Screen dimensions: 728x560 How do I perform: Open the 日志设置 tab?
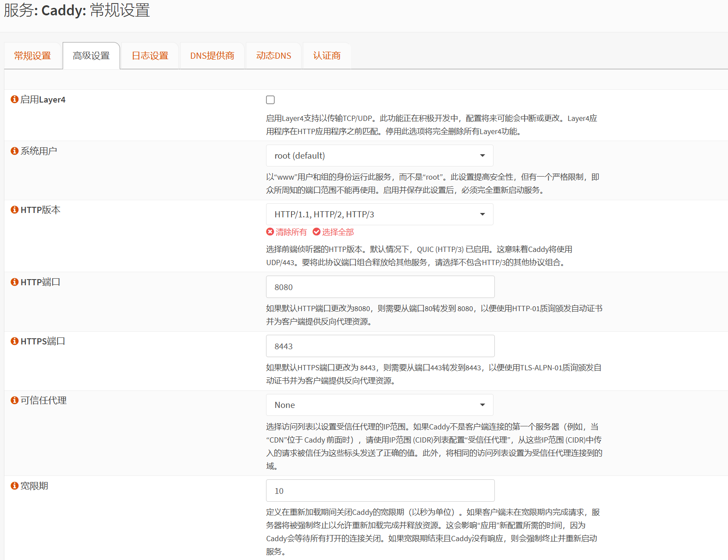150,56
